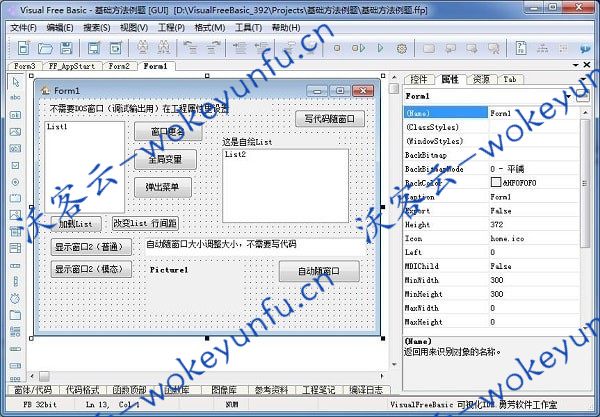The height and width of the screenshot is (417, 600).
Task: Click the 自动随窗口 button
Action: (x=319, y=271)
